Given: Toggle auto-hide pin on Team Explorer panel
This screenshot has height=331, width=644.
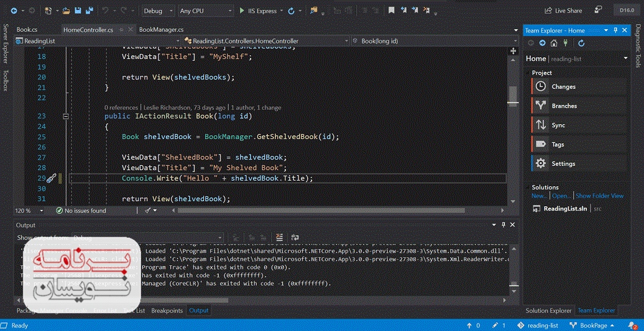Looking at the screenshot, I should [615, 30].
